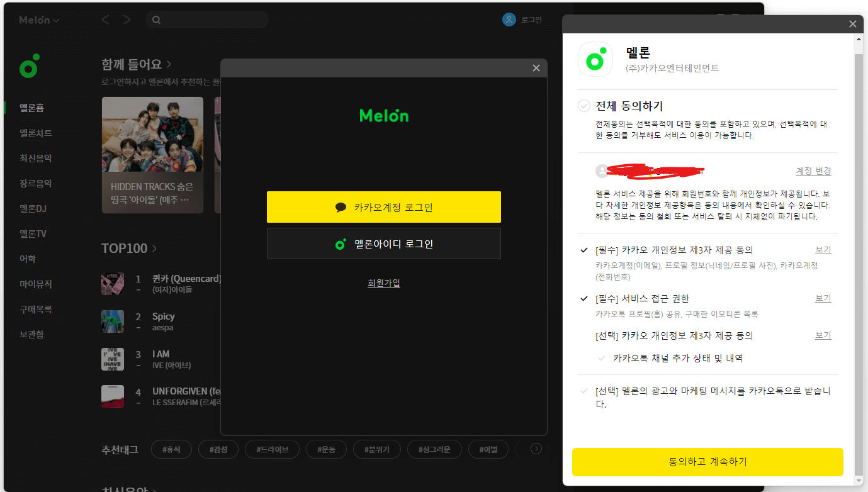
Task: Select 멜론홈 in the sidebar
Action: [x=31, y=108]
